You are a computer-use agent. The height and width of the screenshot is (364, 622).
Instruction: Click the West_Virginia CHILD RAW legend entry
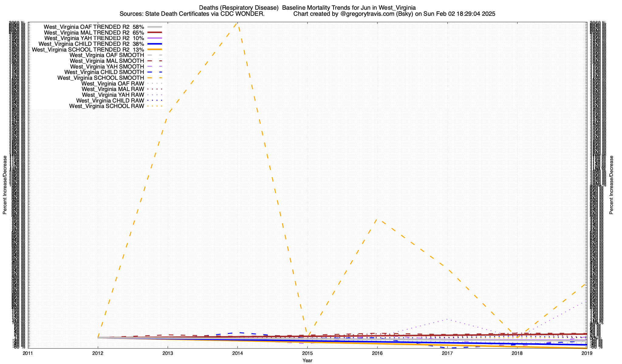[110, 100]
